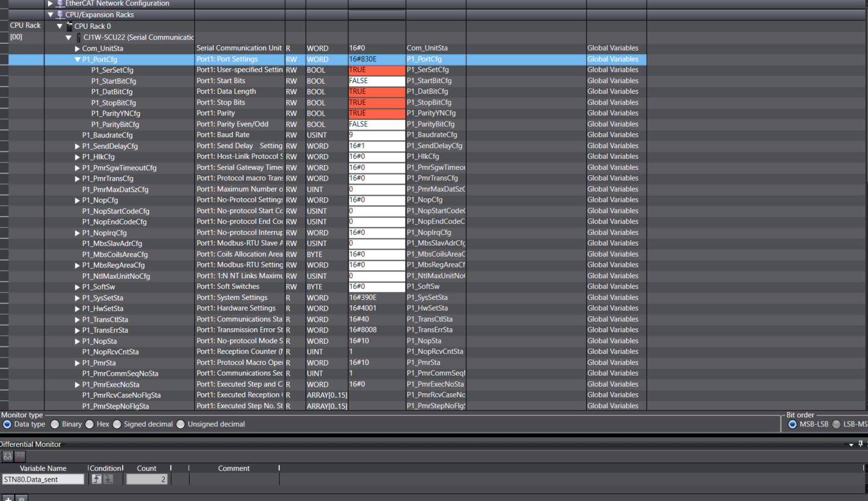Start the differential monitor with the glasses icon
Viewport: 868px width, 501px height.
pyautogui.click(x=8, y=456)
